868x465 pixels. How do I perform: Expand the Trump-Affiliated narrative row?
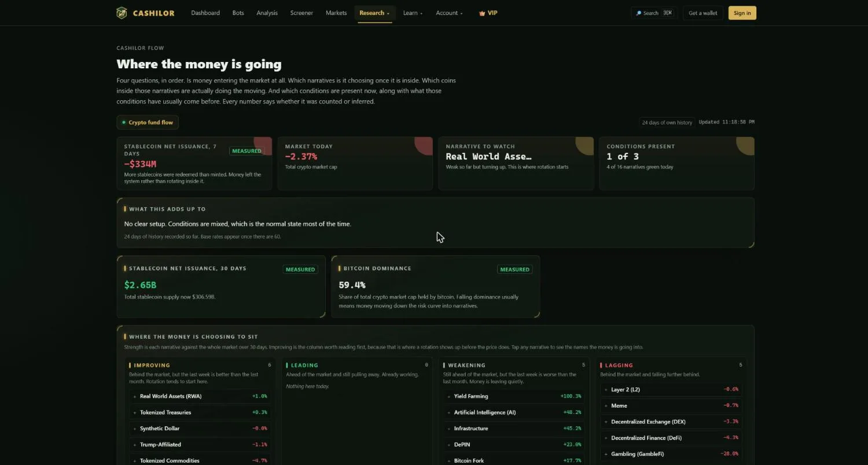[x=200, y=445]
